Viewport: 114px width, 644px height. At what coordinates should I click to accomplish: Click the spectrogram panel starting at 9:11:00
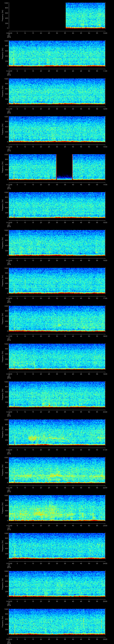pos(57,91)
